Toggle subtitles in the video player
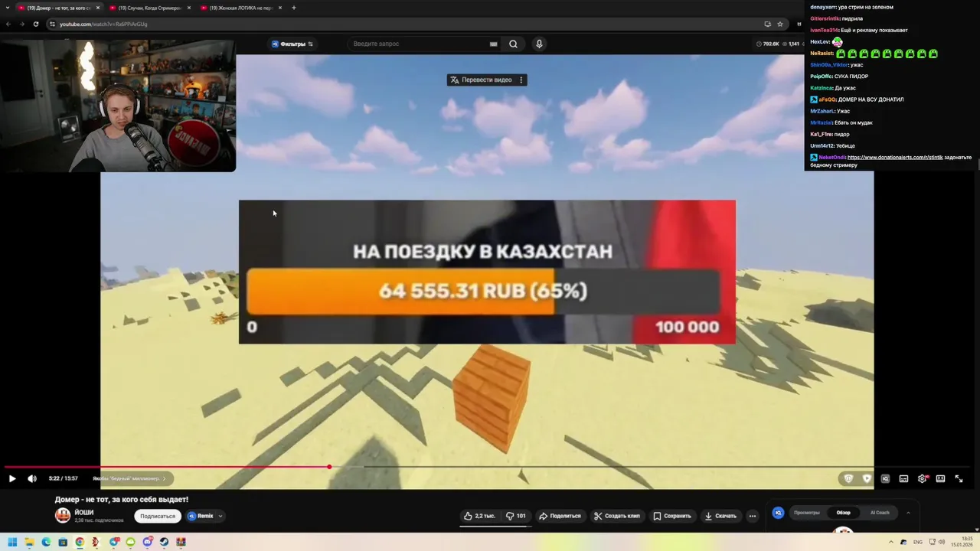The width and height of the screenshot is (980, 551). (x=903, y=478)
